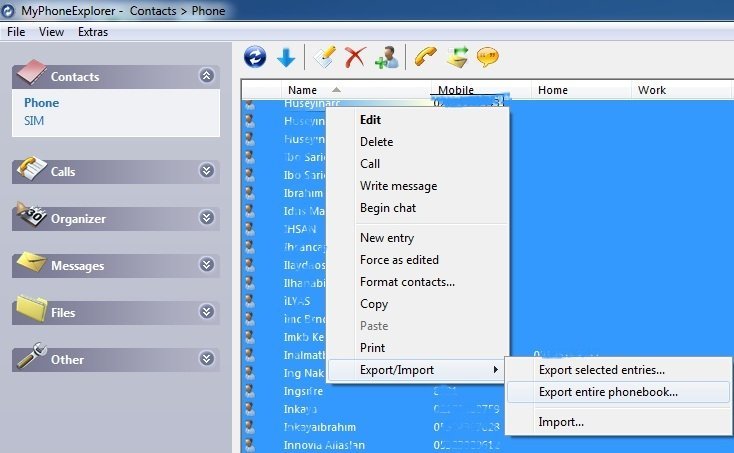Sort by the Work column header

coord(681,90)
